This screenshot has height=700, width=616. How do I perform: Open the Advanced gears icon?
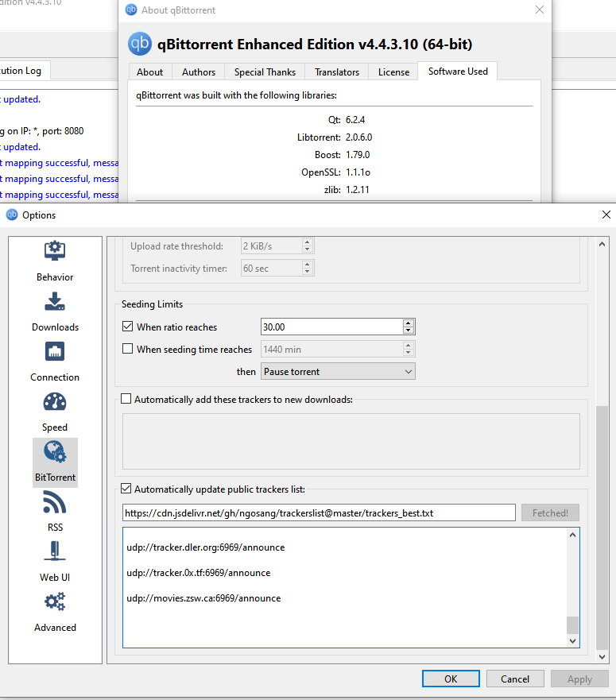[x=55, y=601]
